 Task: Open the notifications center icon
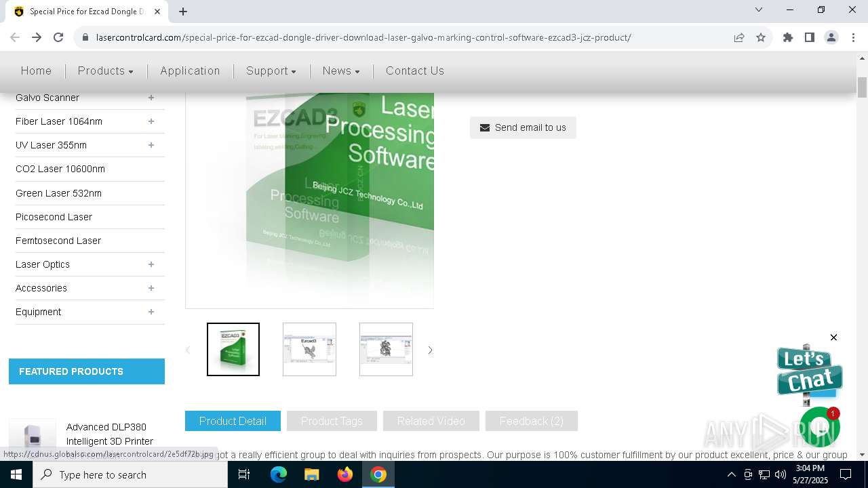846,474
